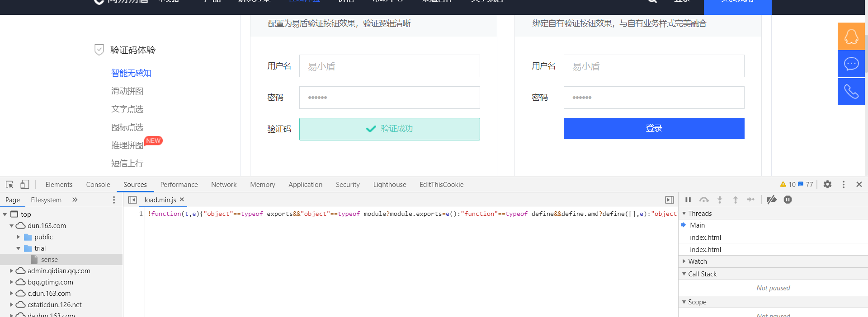
Task: Close the load.min.js file tab
Action: coord(182,199)
